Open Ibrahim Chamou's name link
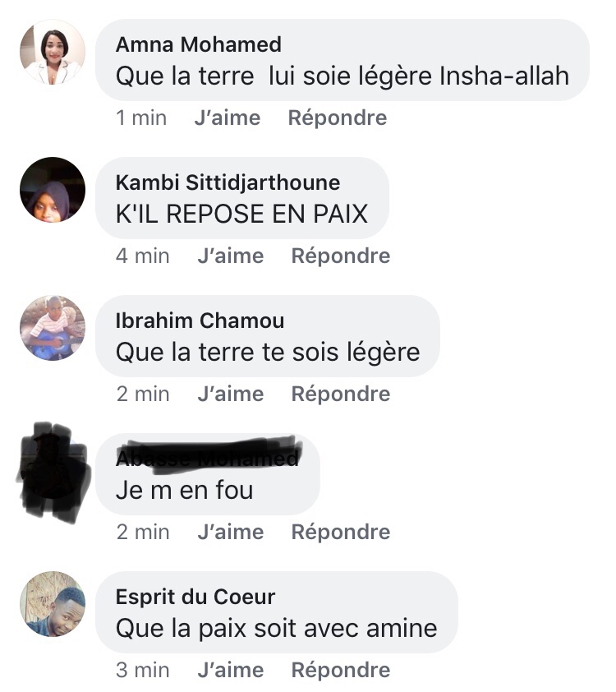The width and height of the screenshot is (616, 692). [200, 321]
